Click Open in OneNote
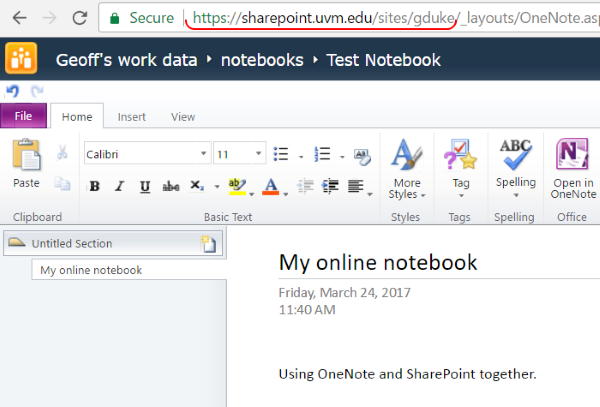Screen dimensions: 600x407 [573, 169]
